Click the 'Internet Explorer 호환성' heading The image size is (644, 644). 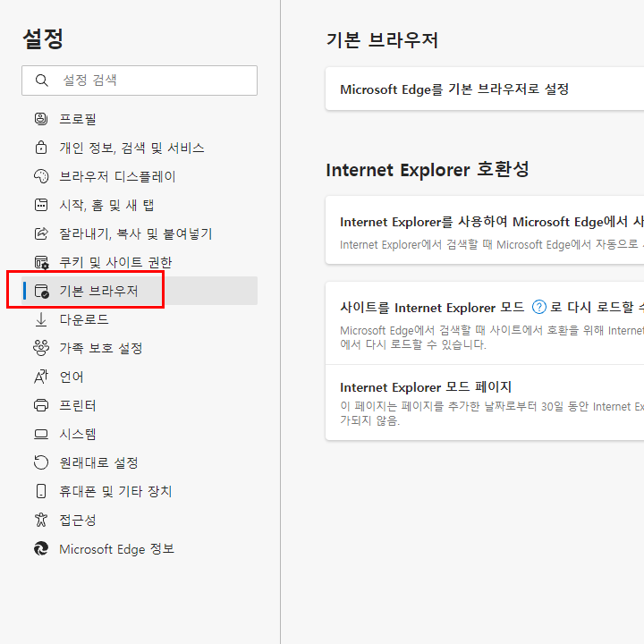428,170
